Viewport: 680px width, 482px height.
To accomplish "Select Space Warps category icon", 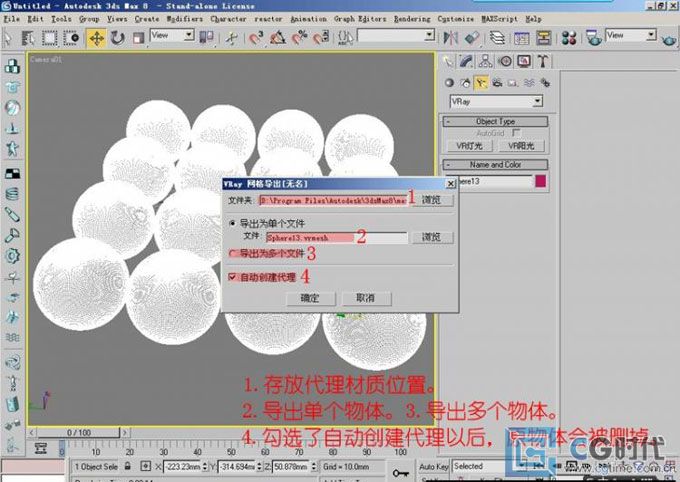I will coord(529,82).
